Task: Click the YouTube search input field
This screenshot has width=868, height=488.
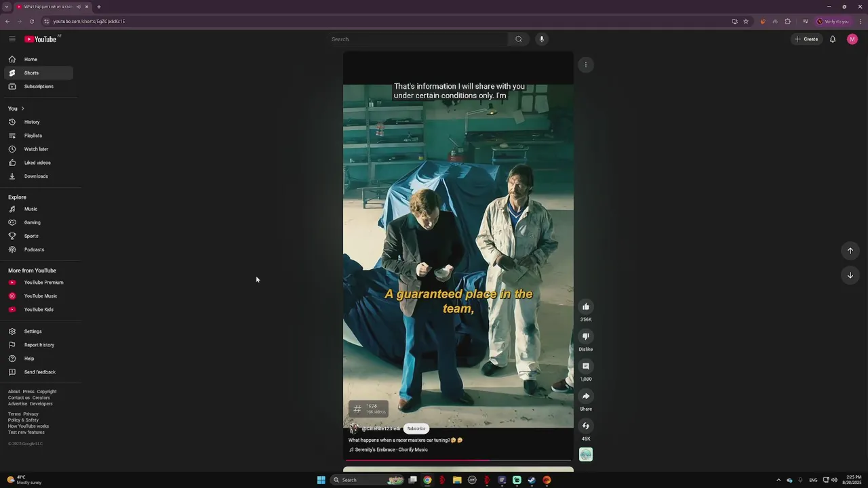Action: coord(417,39)
